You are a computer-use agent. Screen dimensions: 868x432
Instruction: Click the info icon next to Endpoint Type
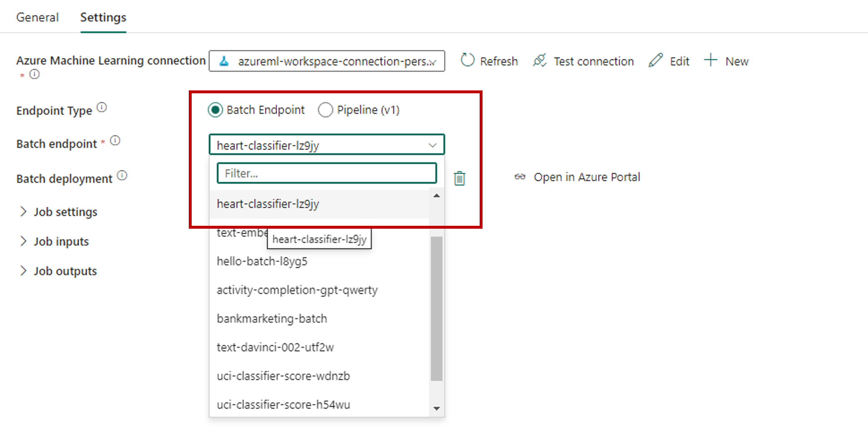click(x=102, y=108)
